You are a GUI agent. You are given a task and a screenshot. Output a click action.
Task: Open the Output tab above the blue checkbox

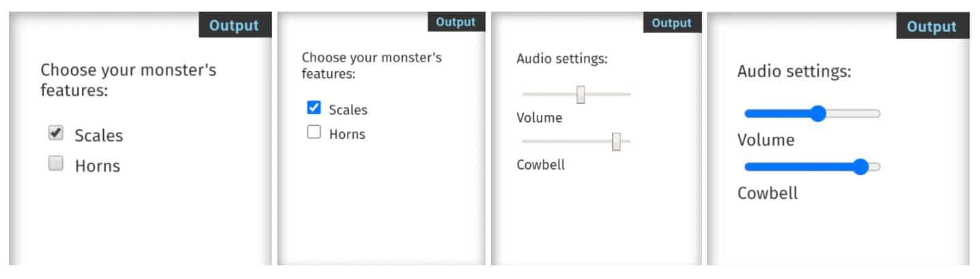[456, 22]
